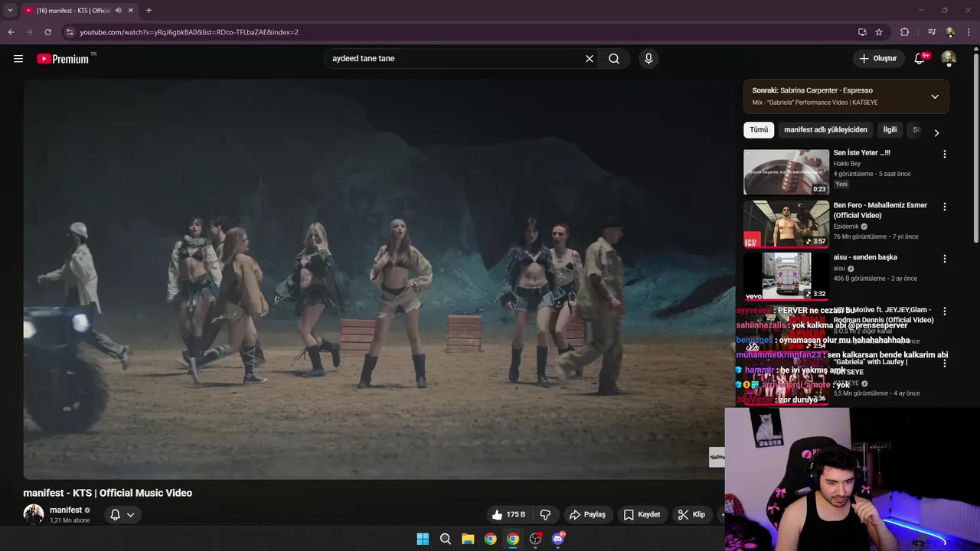Open Discord from taskbar

[558, 539]
